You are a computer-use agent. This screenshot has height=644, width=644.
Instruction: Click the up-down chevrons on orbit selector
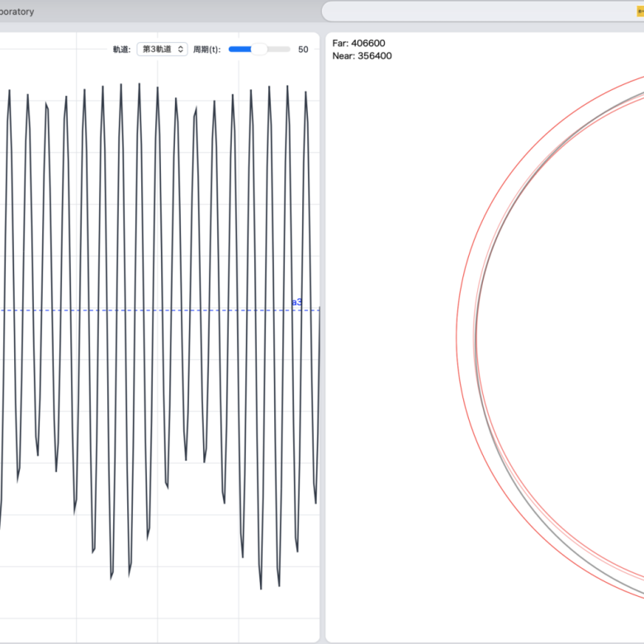point(181,50)
